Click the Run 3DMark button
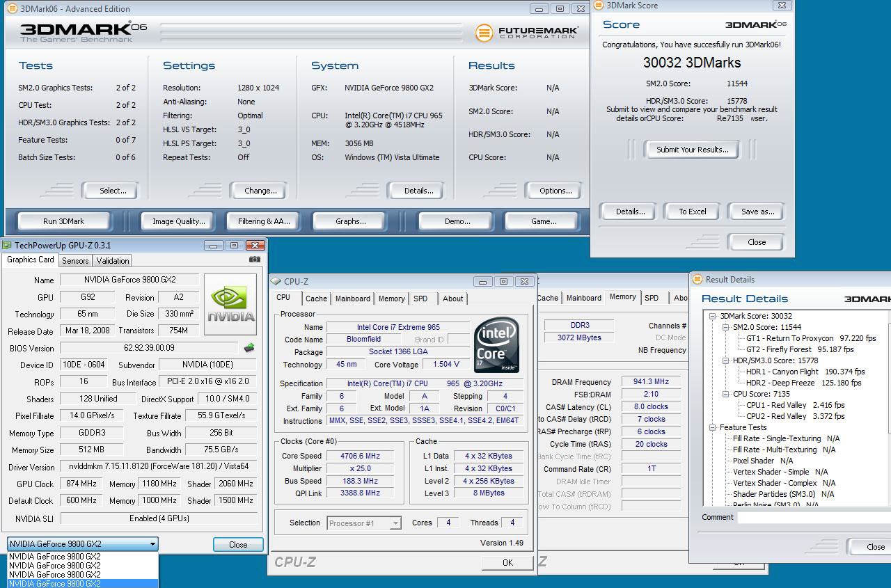This screenshot has width=891, height=588. pos(63,221)
